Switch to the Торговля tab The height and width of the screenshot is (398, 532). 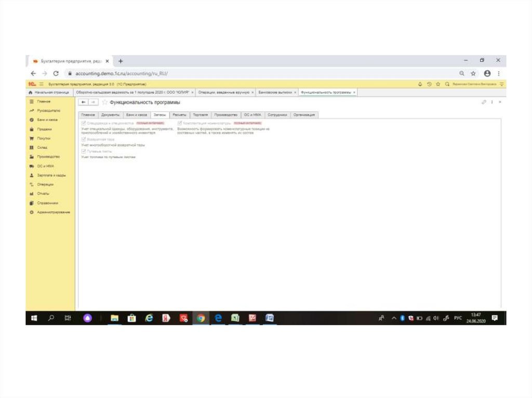coord(200,115)
